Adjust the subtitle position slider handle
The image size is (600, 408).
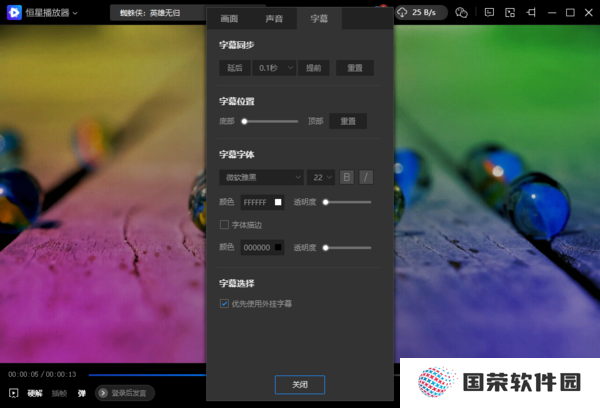(244, 121)
